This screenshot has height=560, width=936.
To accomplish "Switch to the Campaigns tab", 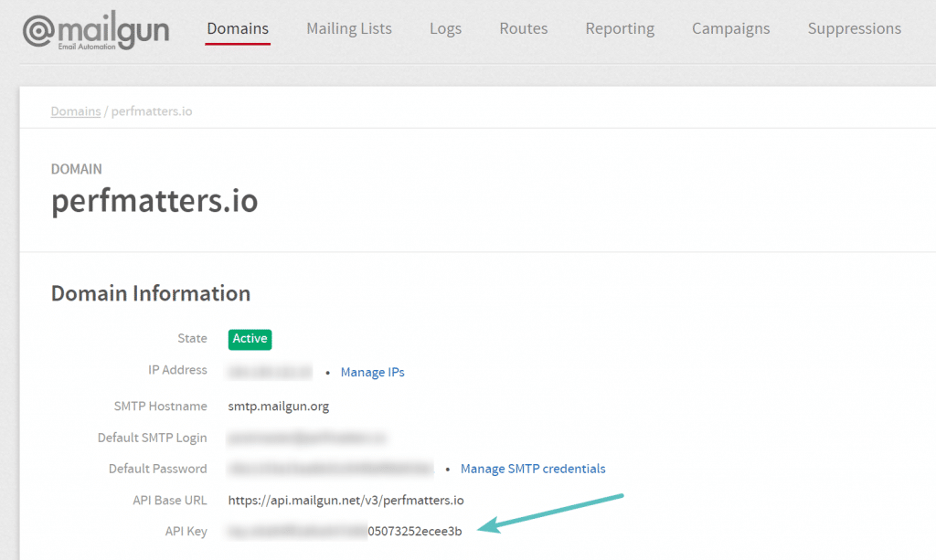I will tap(730, 28).
